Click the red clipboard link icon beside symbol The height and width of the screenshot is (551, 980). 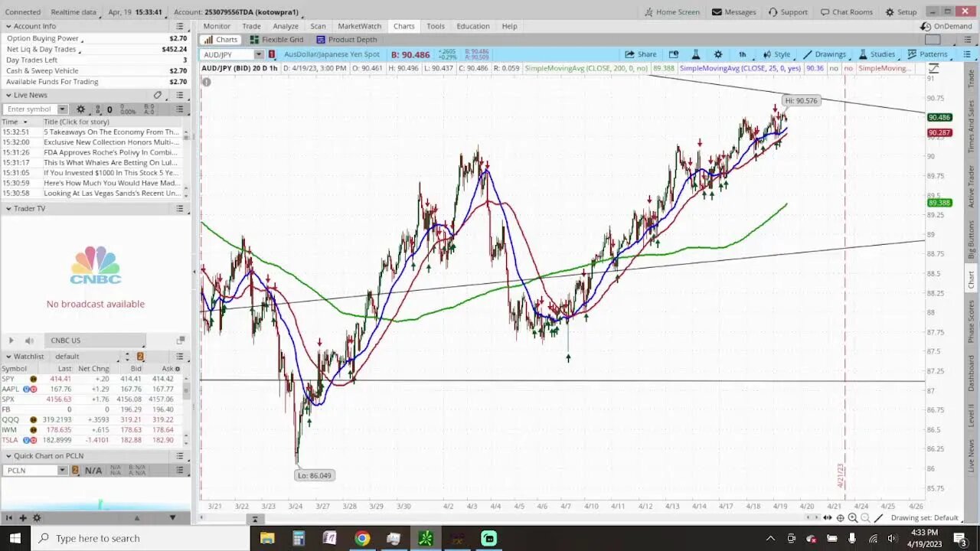point(272,54)
